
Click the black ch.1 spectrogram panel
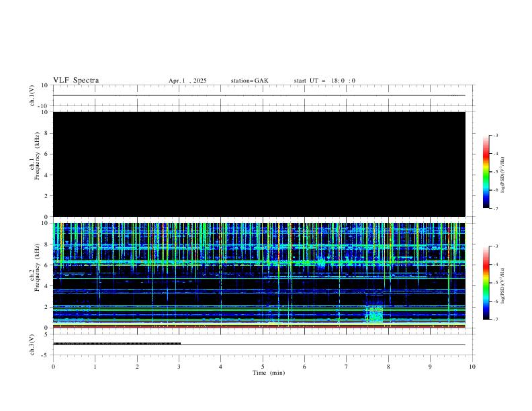259,164
